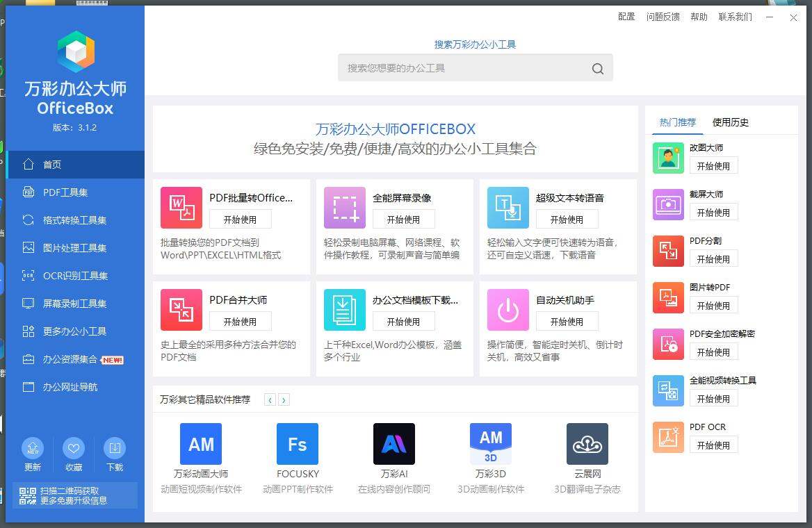Open 办公资源集合 in sidebar

pos(76,359)
